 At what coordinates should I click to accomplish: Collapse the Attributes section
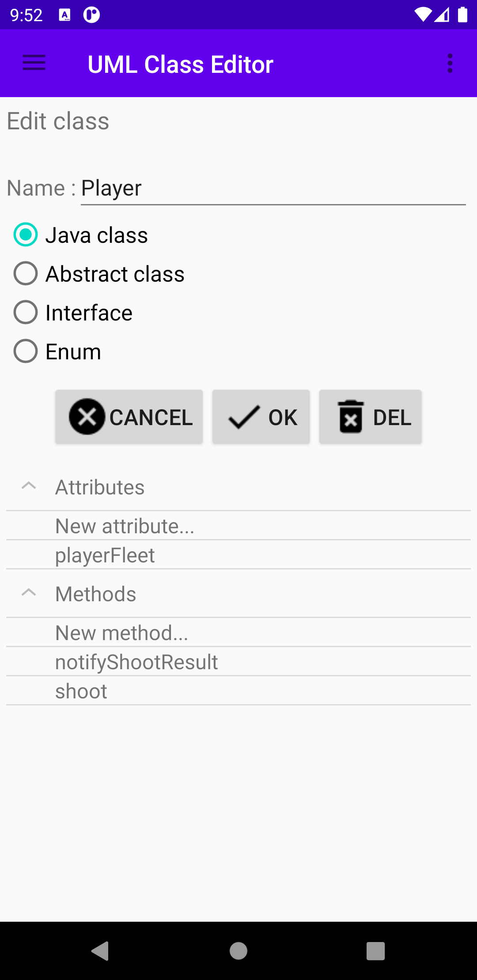click(x=29, y=486)
